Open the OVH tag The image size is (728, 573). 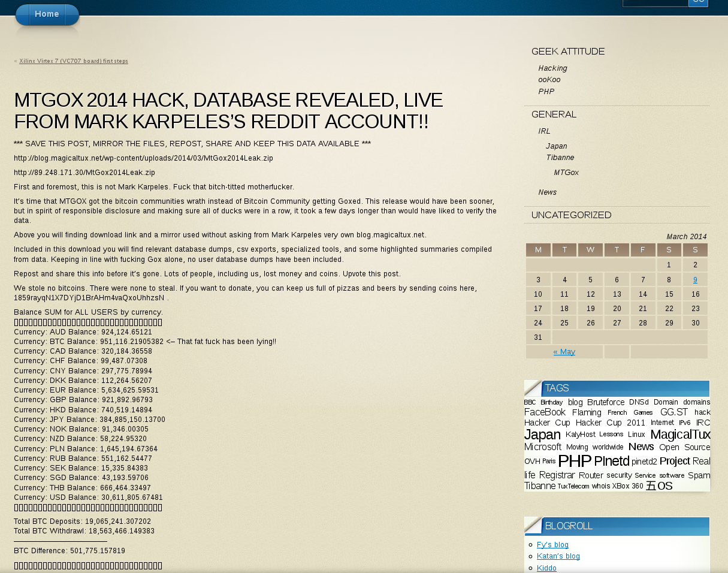(x=532, y=462)
